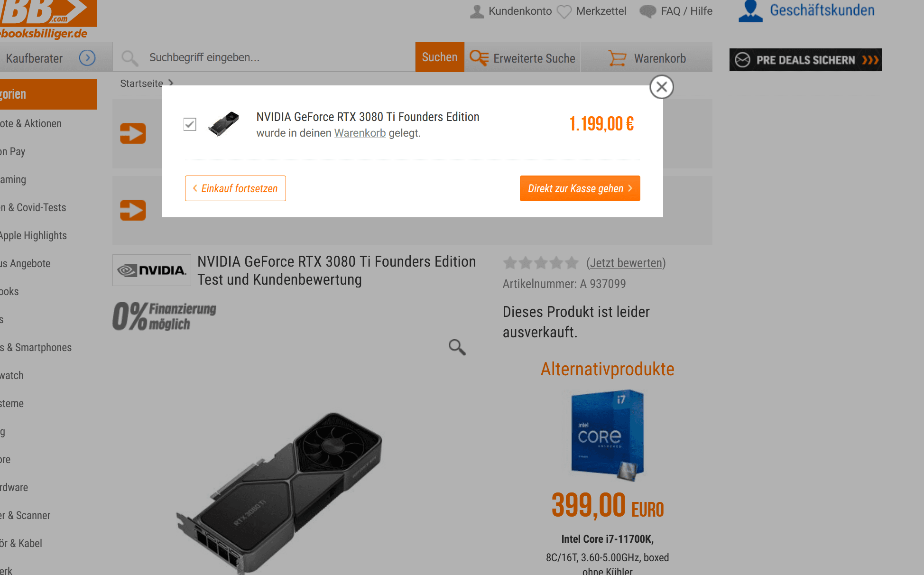Continue shopping with Einkauf fortsetzen
The width and height of the screenshot is (924, 575).
pos(235,188)
